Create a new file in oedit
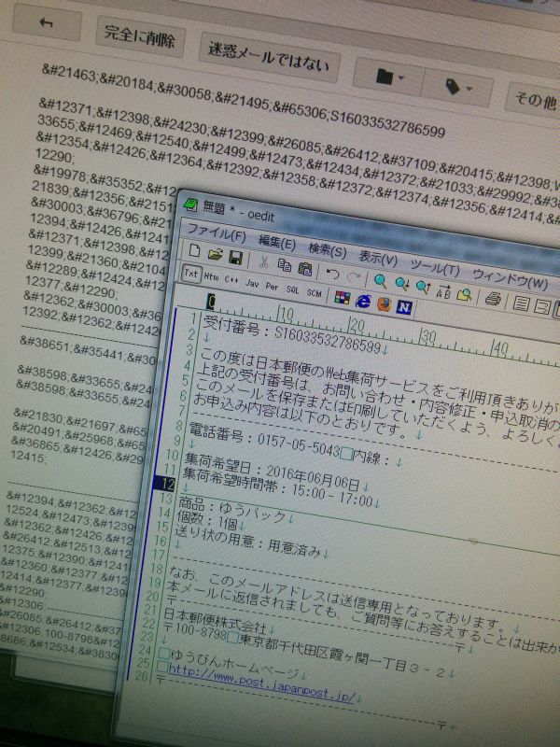The width and height of the screenshot is (560, 747). click(194, 251)
